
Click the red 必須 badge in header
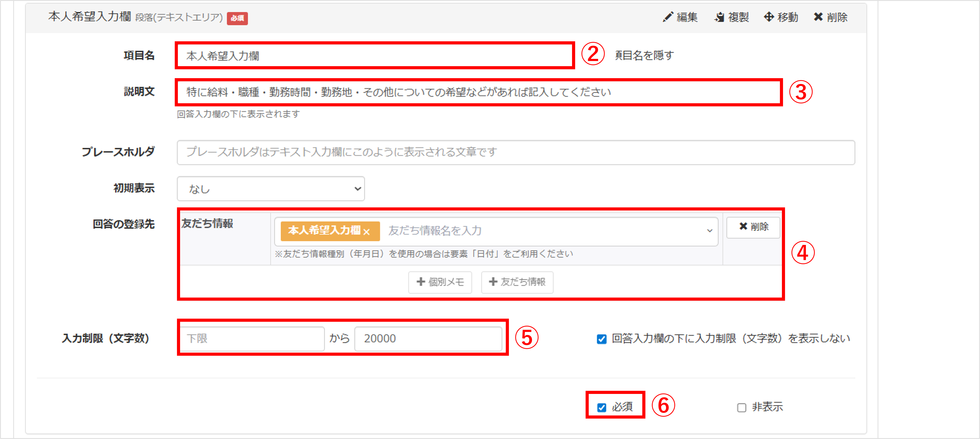(237, 18)
